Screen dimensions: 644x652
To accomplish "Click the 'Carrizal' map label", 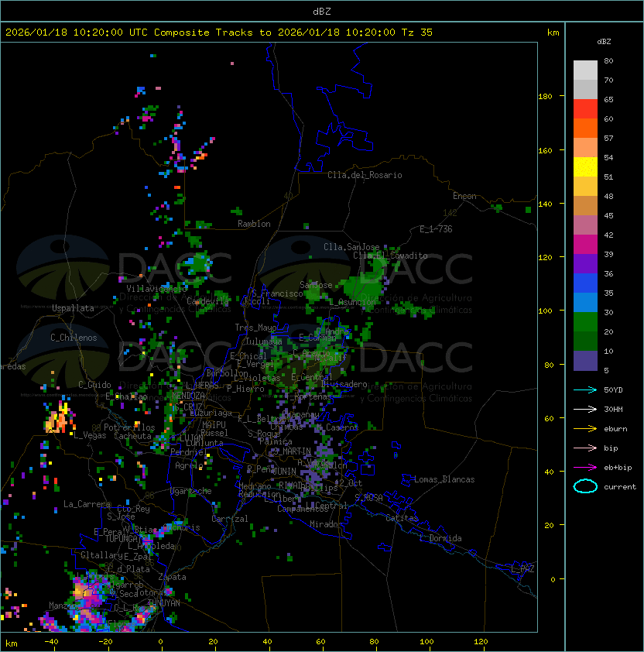I will coord(230,519).
